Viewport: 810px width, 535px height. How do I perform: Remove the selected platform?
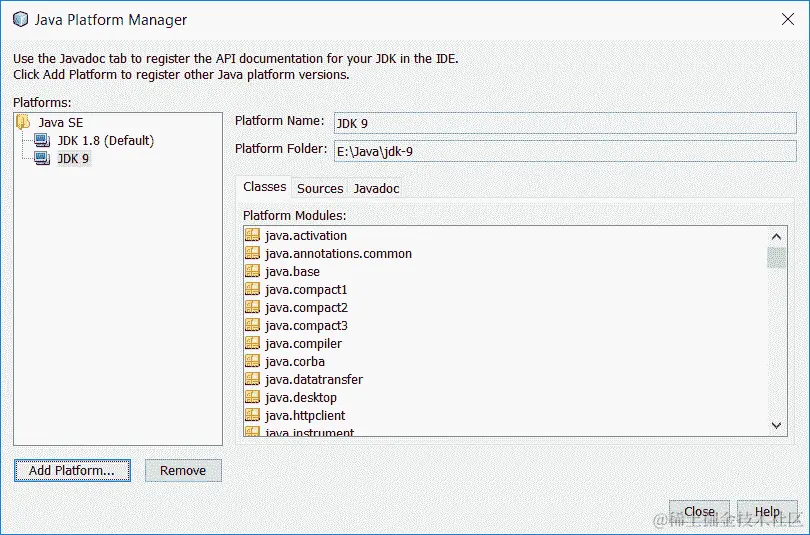pos(183,470)
